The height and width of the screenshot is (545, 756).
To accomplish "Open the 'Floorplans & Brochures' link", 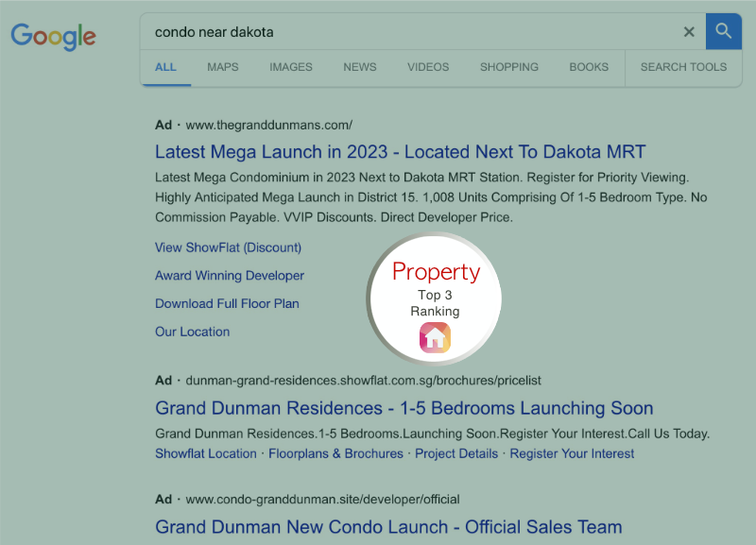I will click(x=335, y=454).
